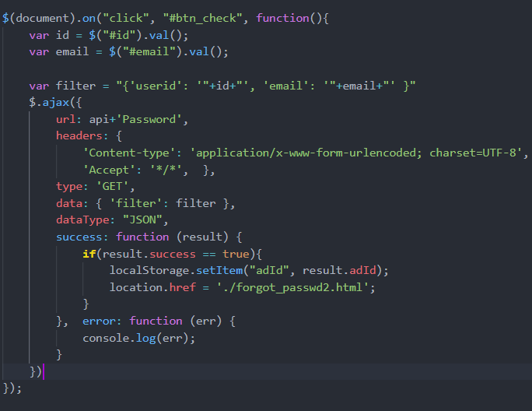Click the true literal in the condition
The image size is (532, 411).
[x=236, y=254]
